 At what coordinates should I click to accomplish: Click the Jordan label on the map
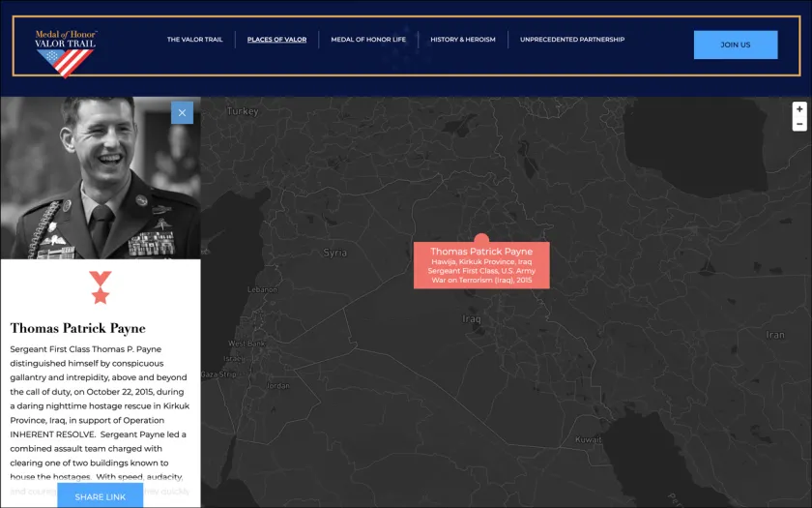(x=277, y=386)
